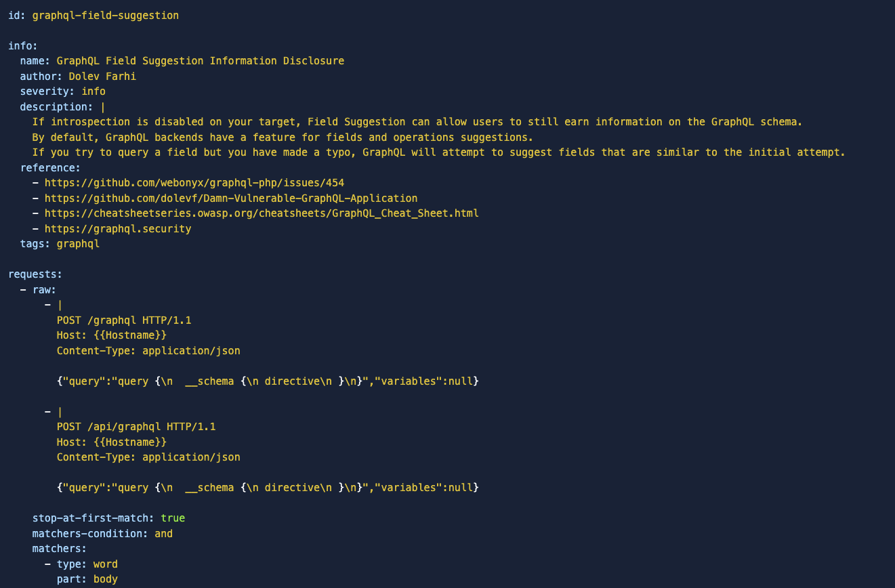Click the second Host Hostname header line
Screen dimensions: 895x588
(x=112, y=442)
